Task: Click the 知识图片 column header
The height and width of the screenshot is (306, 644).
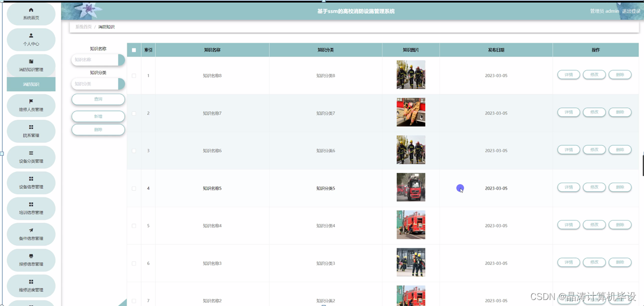Action: point(411,50)
